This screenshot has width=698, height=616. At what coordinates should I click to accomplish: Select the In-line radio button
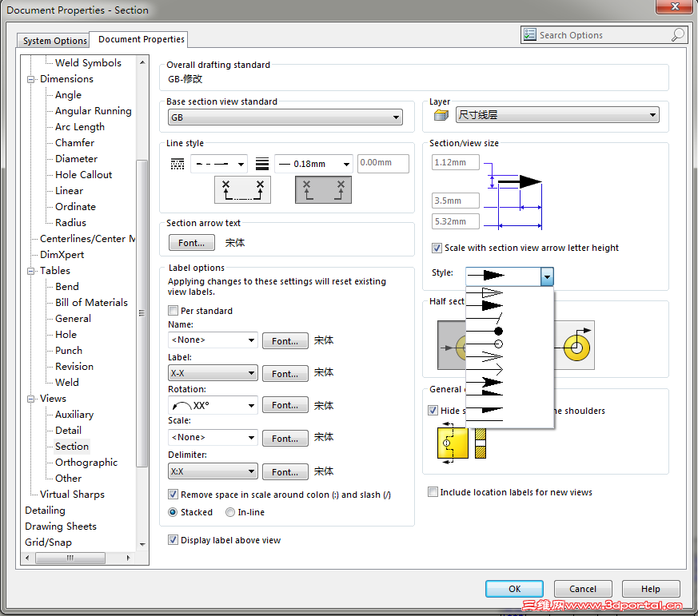pyautogui.click(x=230, y=512)
